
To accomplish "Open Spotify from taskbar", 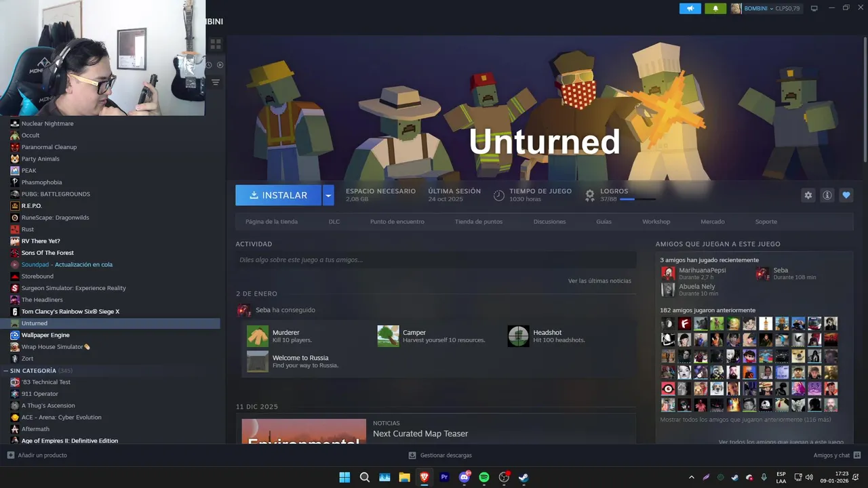I will (484, 477).
